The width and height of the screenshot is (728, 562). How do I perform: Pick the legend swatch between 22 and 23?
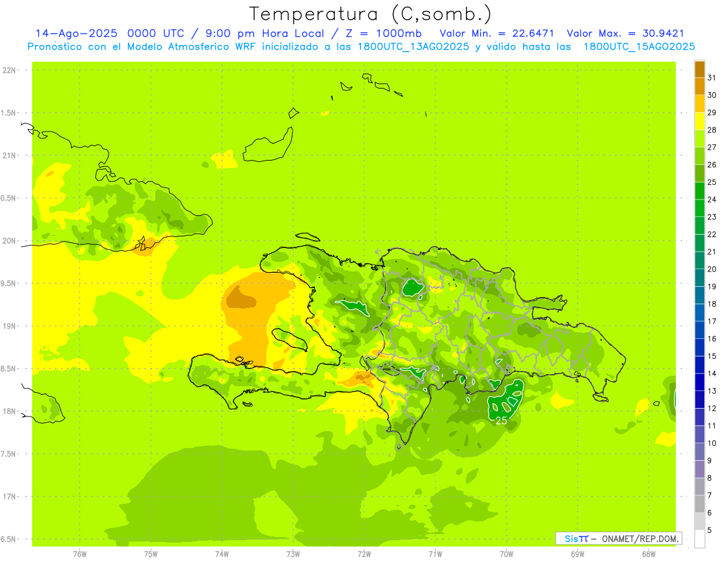click(699, 225)
